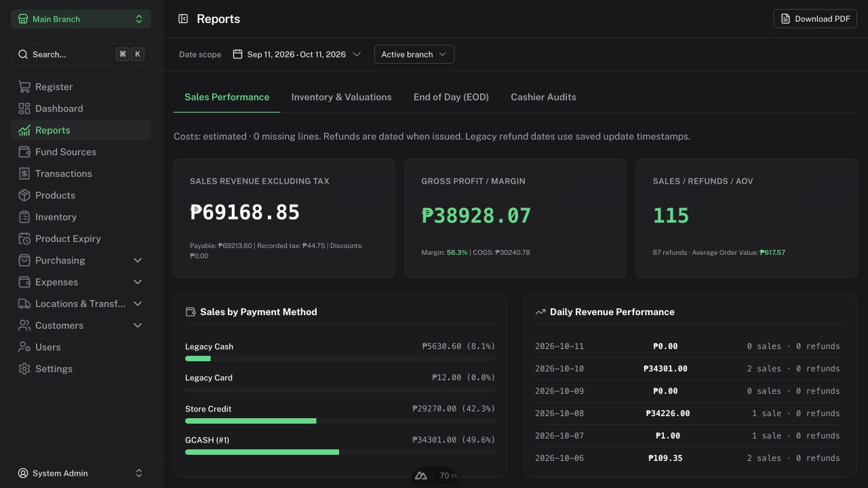
Task: Focus the Search input field
Action: [81, 54]
